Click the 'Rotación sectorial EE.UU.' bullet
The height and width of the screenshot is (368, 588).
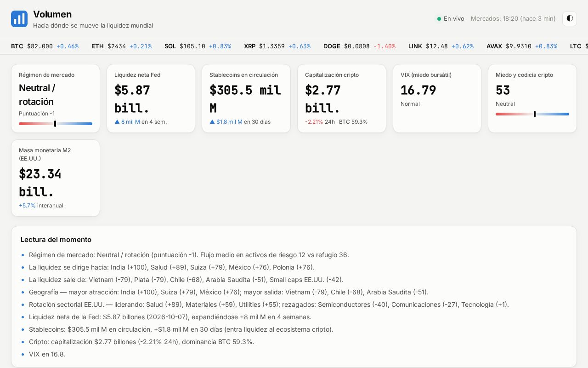pos(269,305)
